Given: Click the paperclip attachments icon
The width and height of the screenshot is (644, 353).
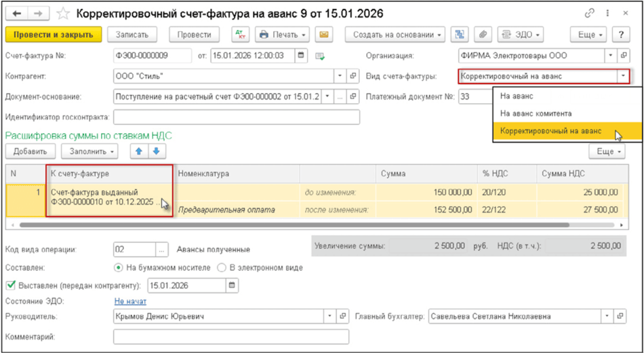Looking at the screenshot, I should pyautogui.click(x=483, y=35).
